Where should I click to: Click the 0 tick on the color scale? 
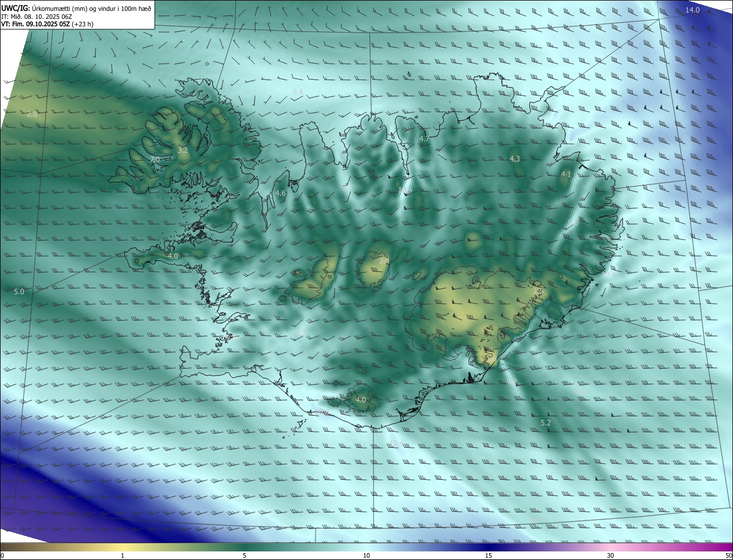(x=2, y=555)
